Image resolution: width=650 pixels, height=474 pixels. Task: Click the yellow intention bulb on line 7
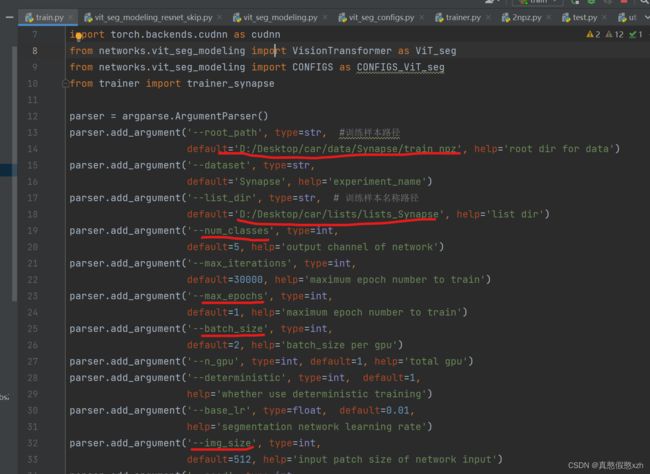78,37
